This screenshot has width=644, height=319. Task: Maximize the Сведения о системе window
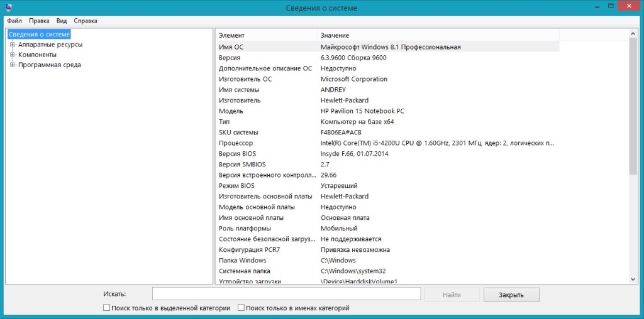coord(611,6)
